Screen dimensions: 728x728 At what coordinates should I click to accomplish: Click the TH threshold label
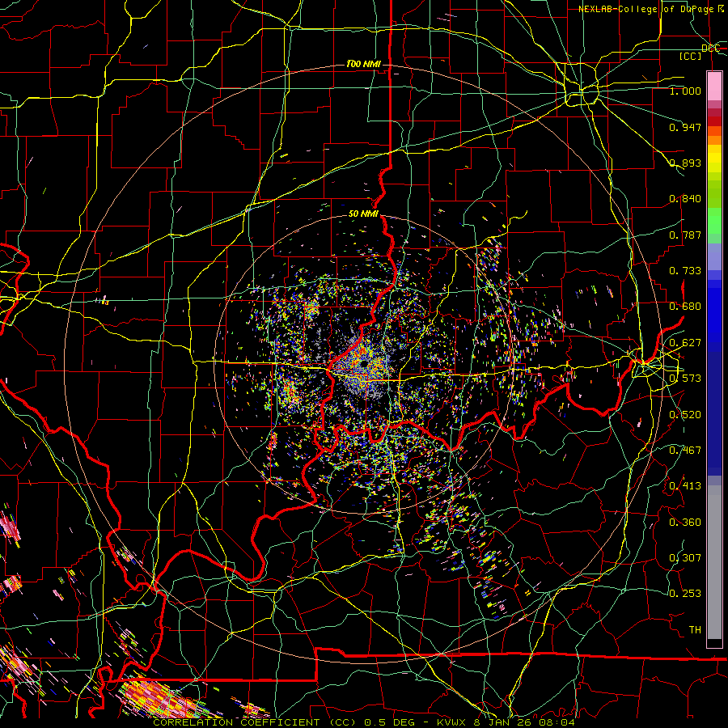click(695, 630)
